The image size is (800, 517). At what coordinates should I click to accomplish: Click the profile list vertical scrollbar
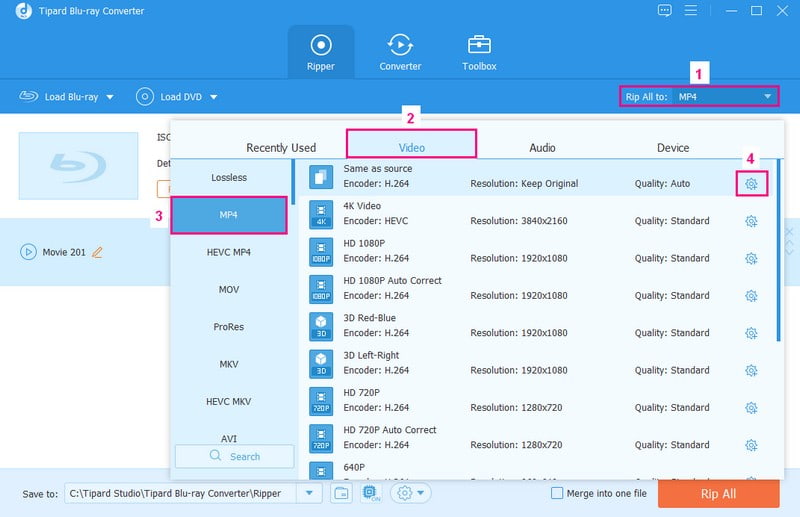pyautogui.click(x=779, y=250)
